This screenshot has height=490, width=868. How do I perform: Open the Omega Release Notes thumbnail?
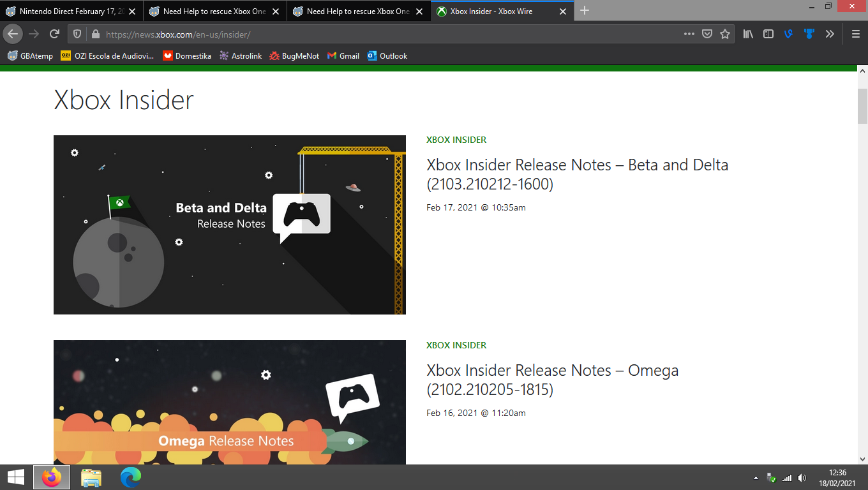click(230, 402)
